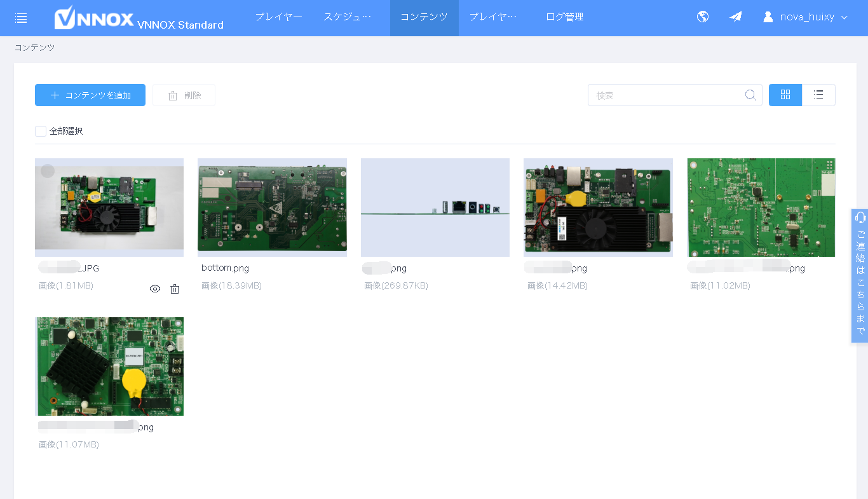Check the 全部選択 checkbox

(x=41, y=131)
